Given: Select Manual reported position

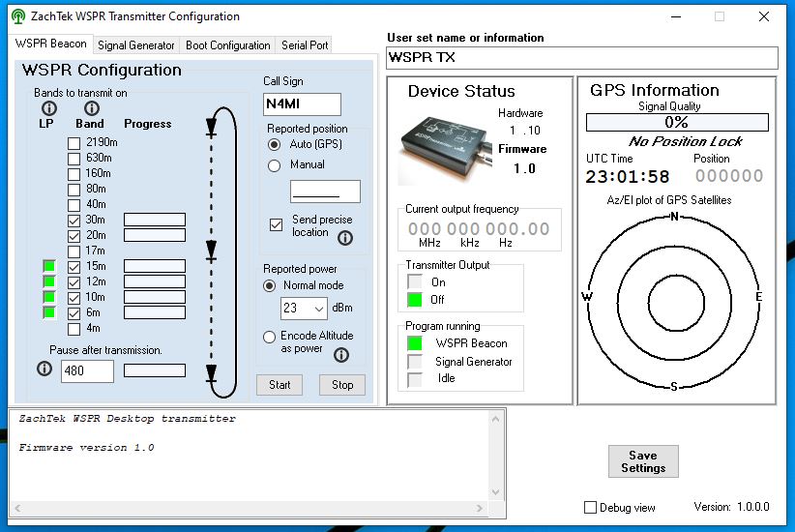Looking at the screenshot, I should pos(275,165).
